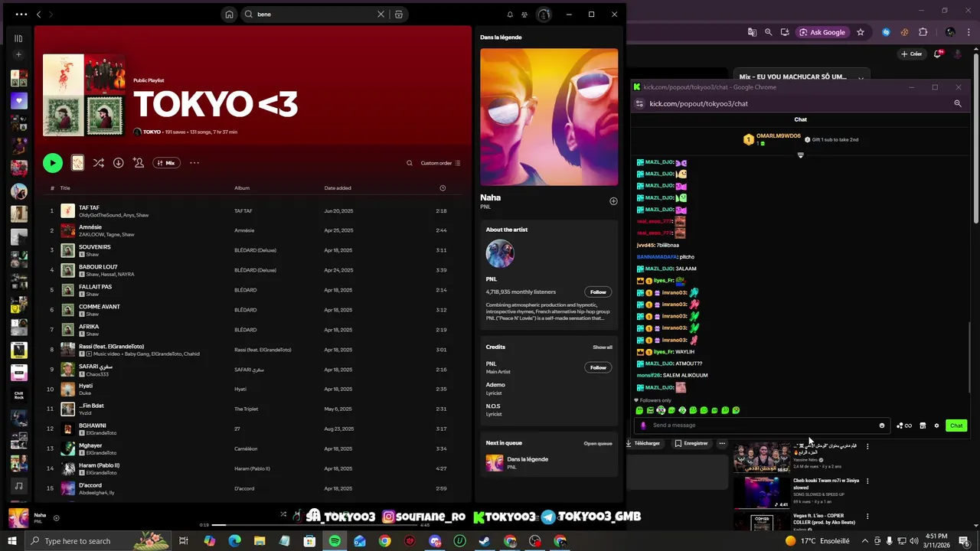Open Spotify friend activity icon
Viewport: 980px width, 551px height.
click(x=524, y=14)
